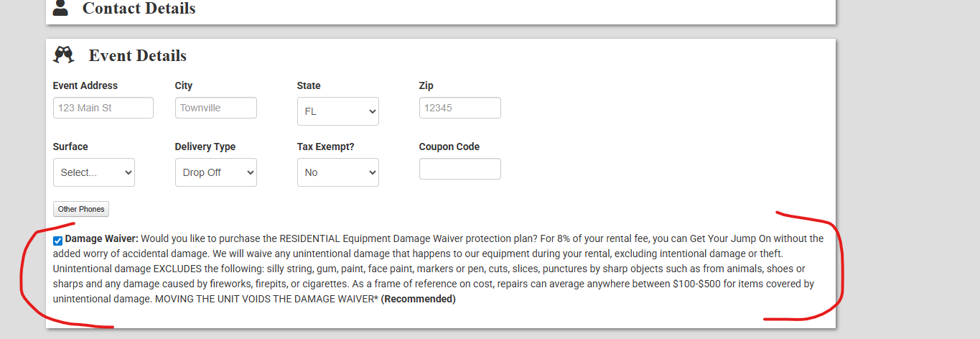Click the Event Details section heading
This screenshot has height=339, width=980.
[x=137, y=56]
